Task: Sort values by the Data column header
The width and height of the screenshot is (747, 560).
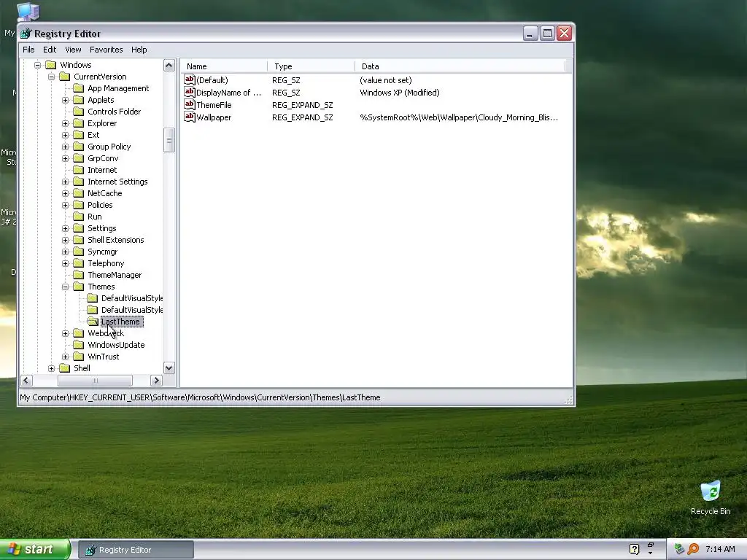Action: [x=460, y=66]
